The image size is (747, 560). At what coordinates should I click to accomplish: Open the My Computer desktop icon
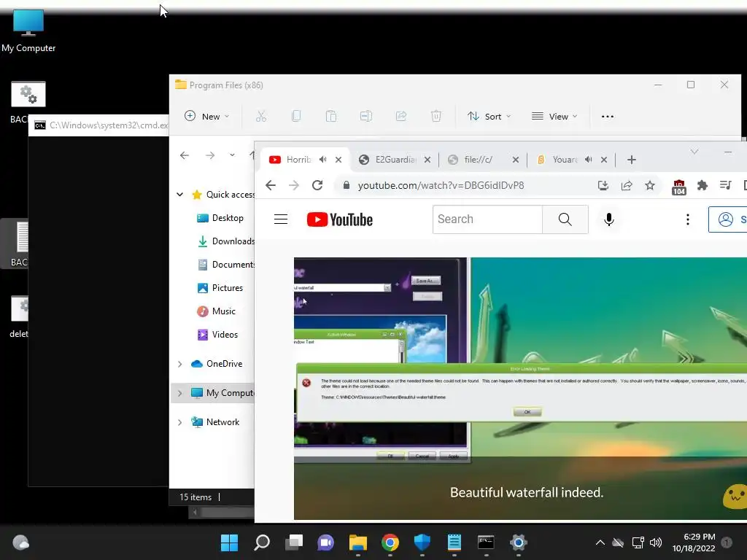point(28,31)
